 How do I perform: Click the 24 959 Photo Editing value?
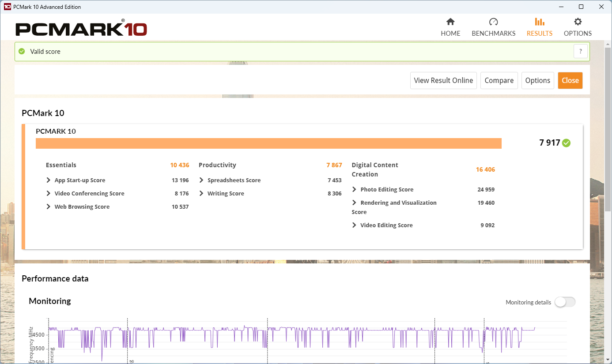pyautogui.click(x=486, y=189)
